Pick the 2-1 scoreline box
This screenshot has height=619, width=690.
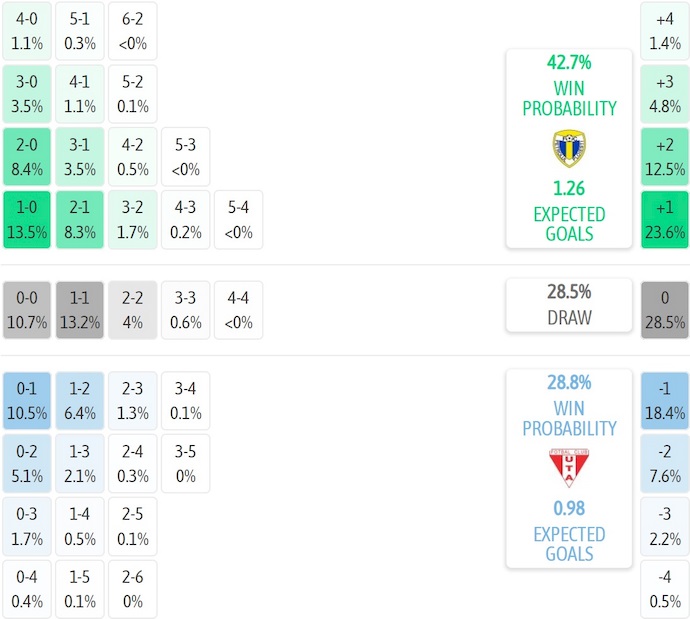tap(79, 220)
